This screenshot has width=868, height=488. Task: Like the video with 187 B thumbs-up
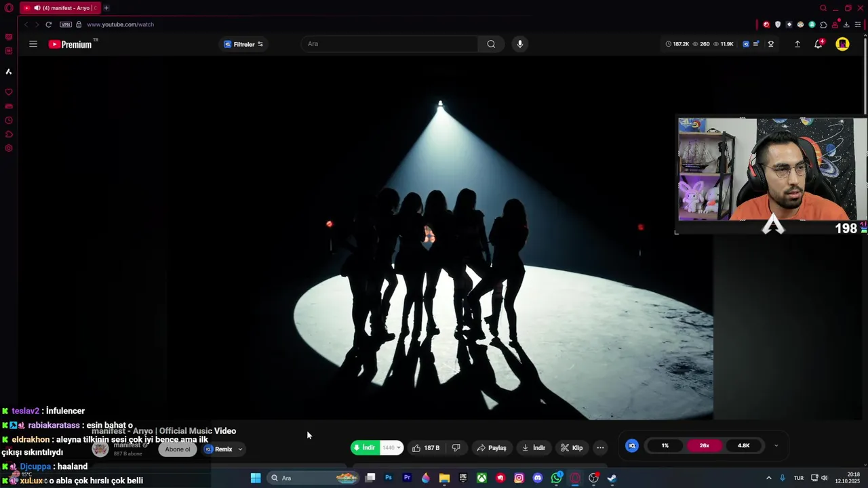click(x=426, y=448)
